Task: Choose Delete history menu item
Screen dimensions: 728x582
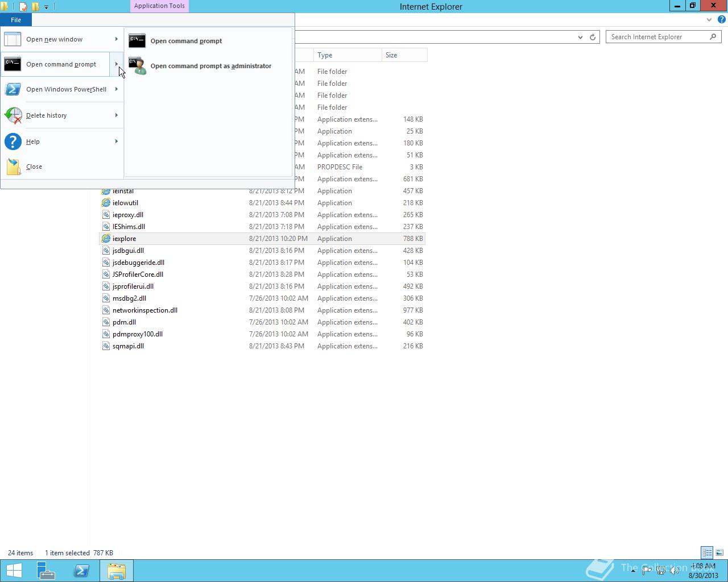Action: [62, 115]
